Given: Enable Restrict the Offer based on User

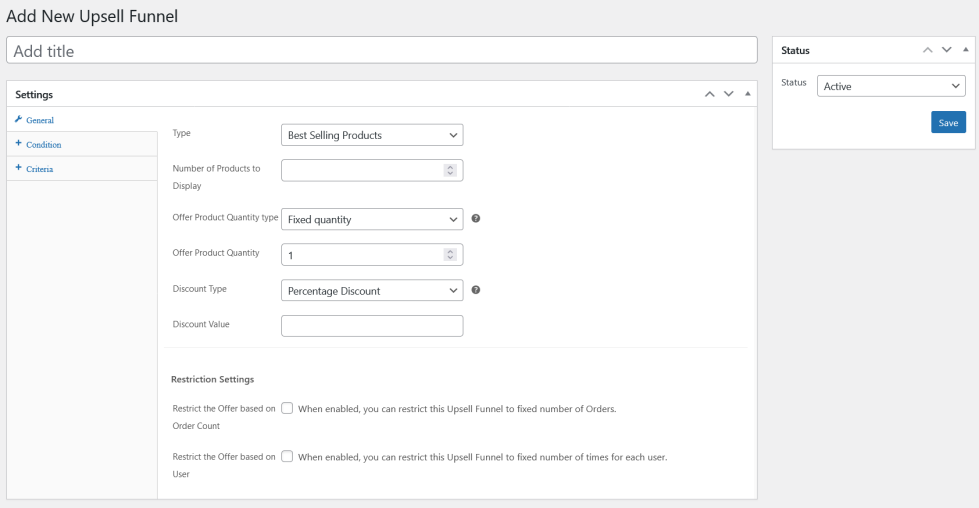Looking at the screenshot, I should tap(287, 456).
